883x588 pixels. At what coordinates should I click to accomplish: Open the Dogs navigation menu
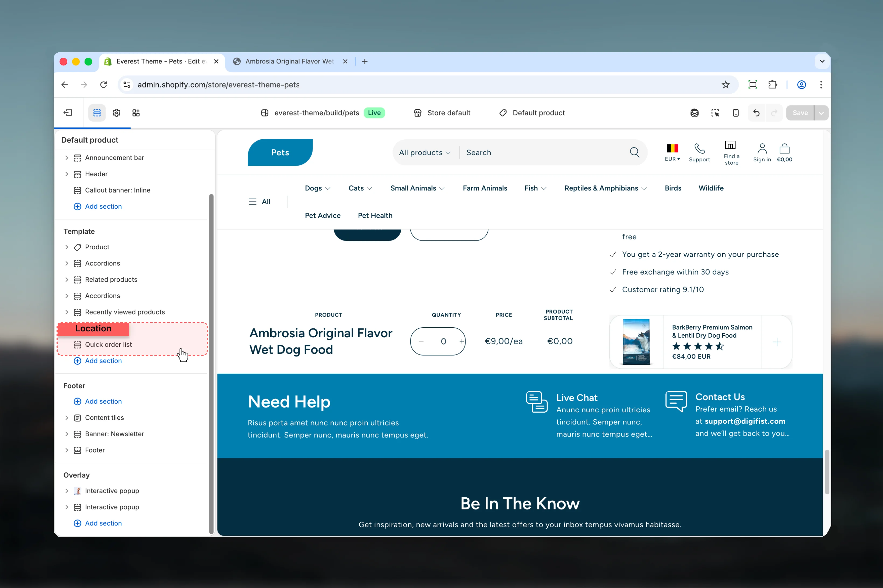pos(317,188)
